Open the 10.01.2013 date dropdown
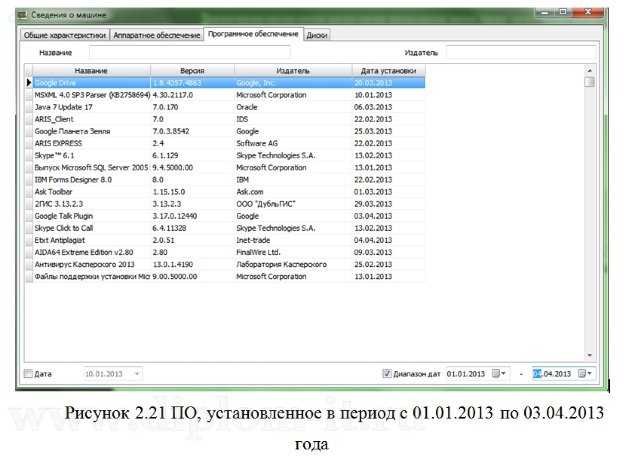The height and width of the screenshot is (460, 629). tap(137, 374)
